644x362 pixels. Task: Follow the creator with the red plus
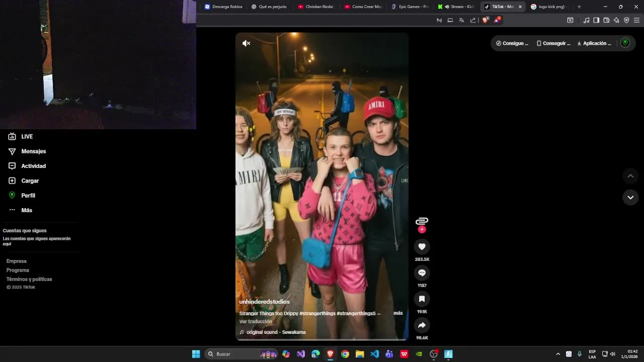422,229
